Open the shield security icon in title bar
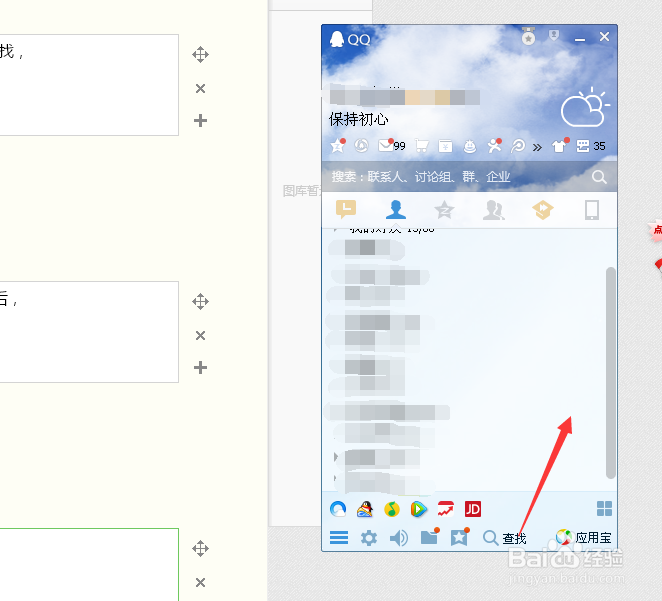662x601 pixels. (x=553, y=36)
